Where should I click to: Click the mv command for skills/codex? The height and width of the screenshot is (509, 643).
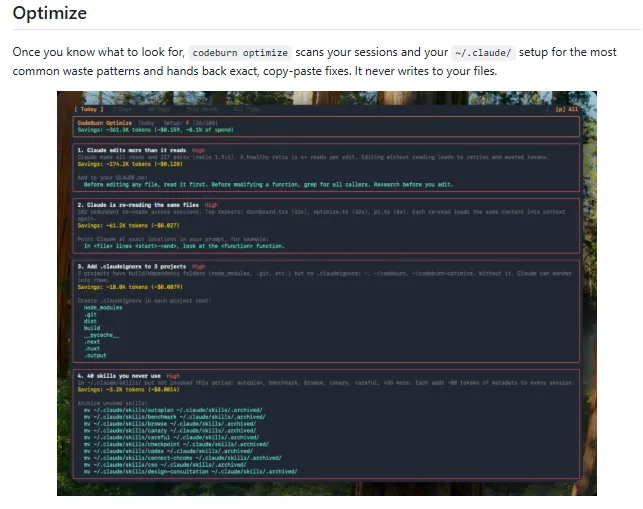168,451
